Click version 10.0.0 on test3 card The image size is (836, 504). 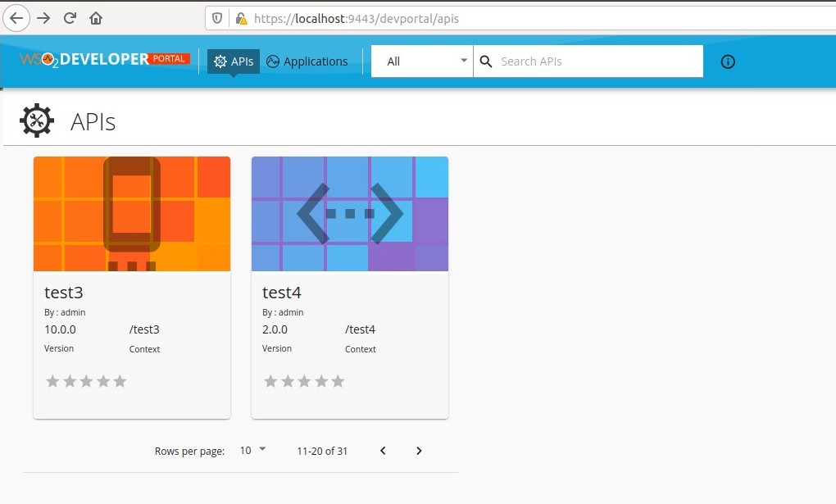61,329
